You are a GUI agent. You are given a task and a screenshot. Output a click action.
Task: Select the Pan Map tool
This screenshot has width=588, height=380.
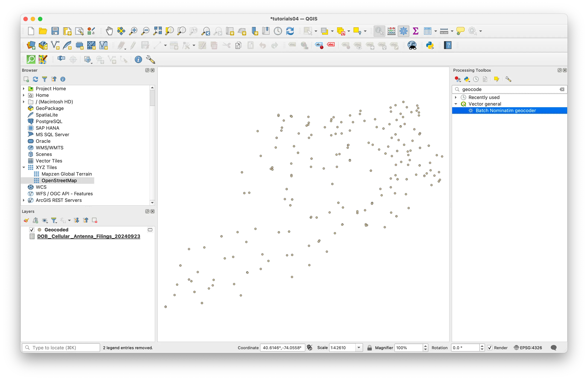(x=109, y=31)
